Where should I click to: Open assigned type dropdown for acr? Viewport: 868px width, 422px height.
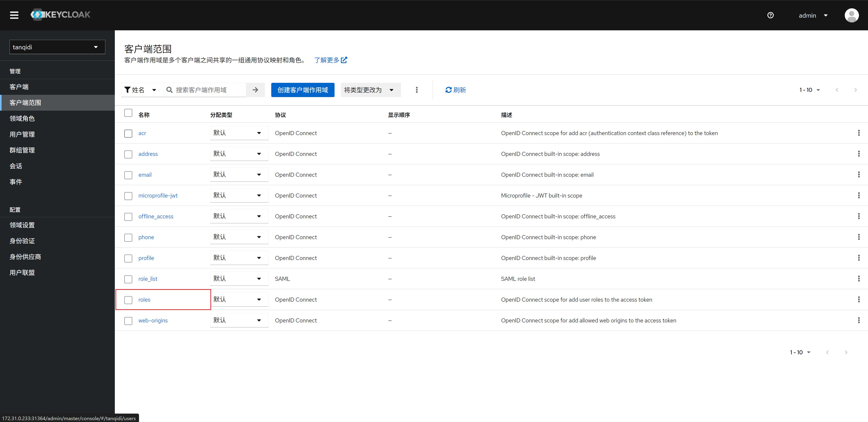239,133
